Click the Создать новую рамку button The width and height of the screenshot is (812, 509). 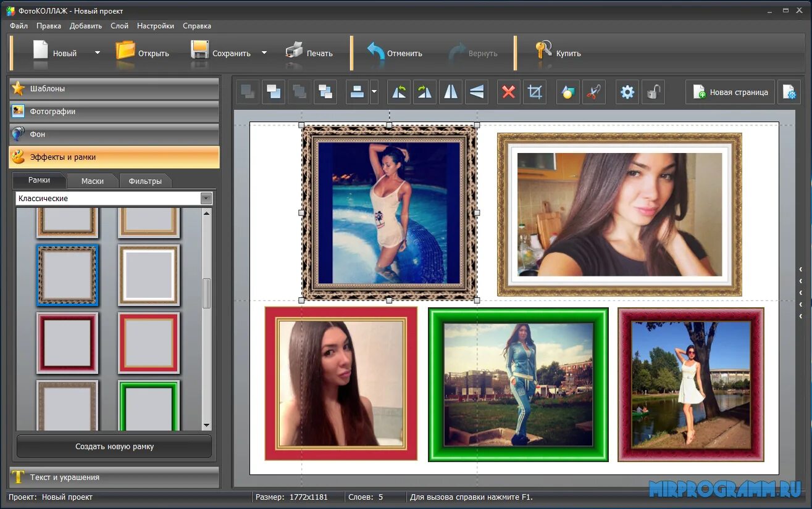[x=114, y=446]
